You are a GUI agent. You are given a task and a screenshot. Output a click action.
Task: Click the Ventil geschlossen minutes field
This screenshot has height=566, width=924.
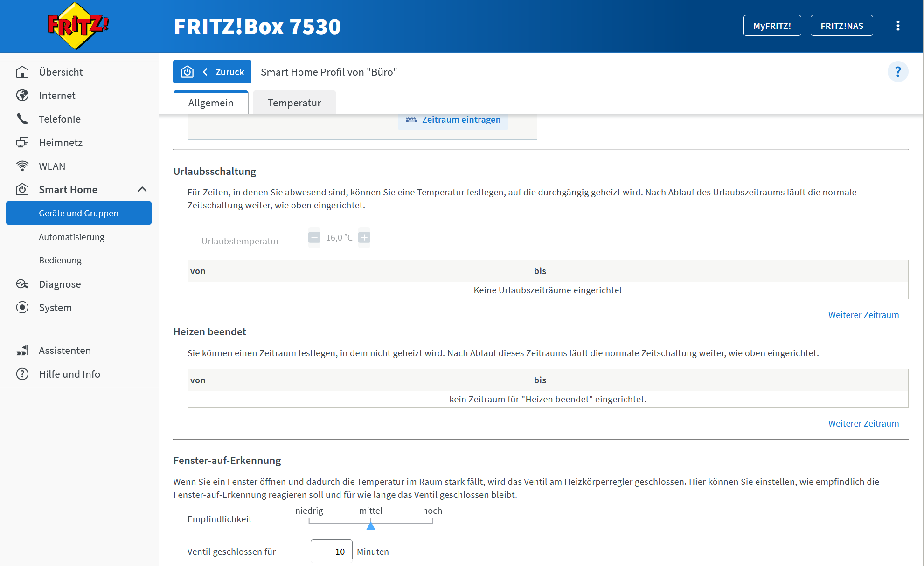coord(332,552)
